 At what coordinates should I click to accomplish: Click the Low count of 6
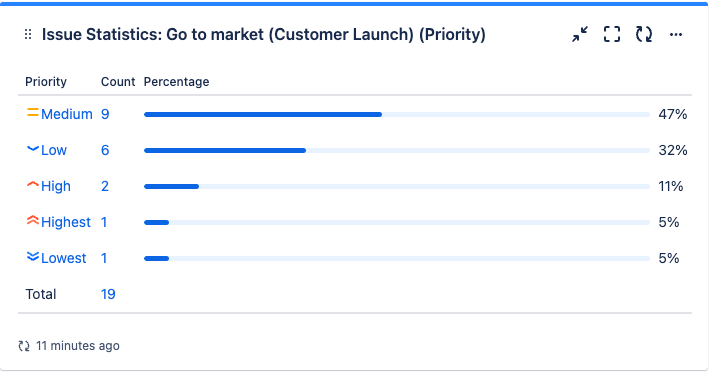(x=105, y=150)
